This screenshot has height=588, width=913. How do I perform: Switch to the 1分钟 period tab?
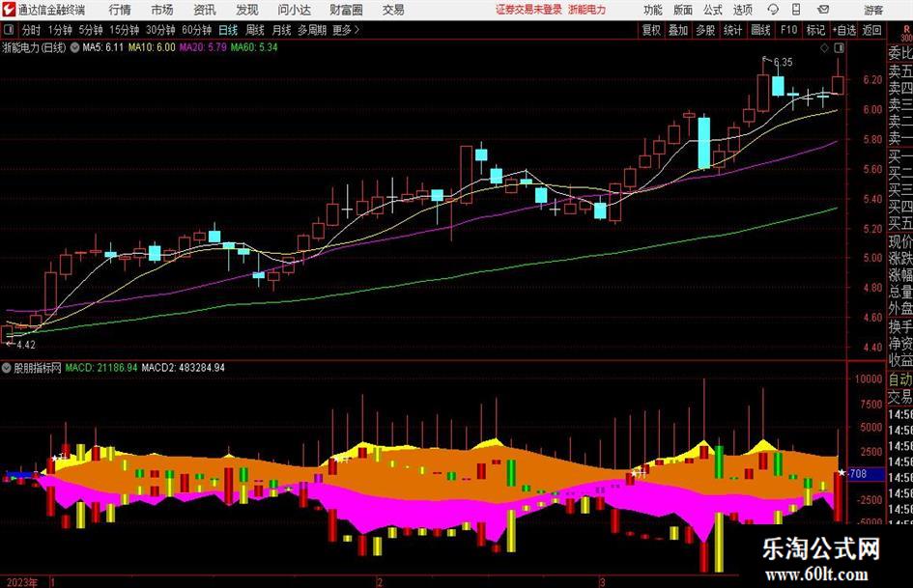tap(60, 30)
